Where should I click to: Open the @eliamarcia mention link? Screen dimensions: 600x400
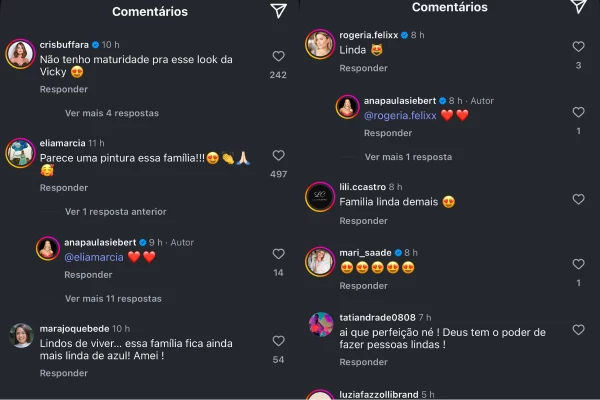pos(94,257)
